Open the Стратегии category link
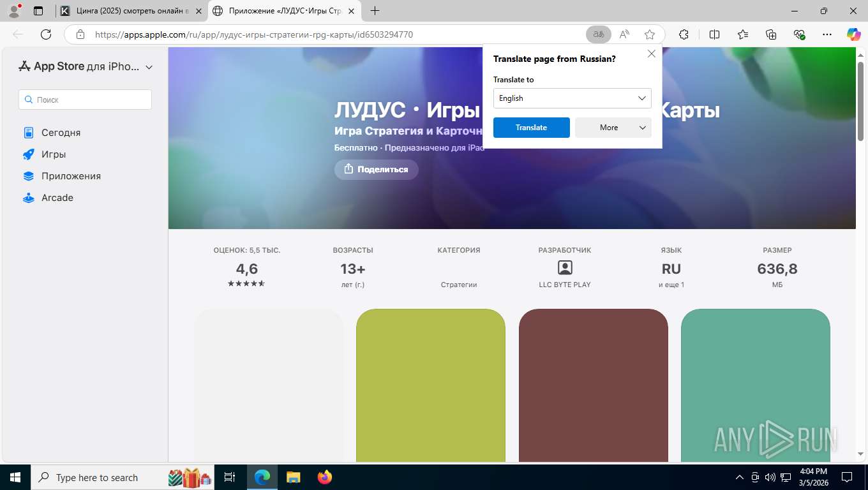 [x=459, y=285]
